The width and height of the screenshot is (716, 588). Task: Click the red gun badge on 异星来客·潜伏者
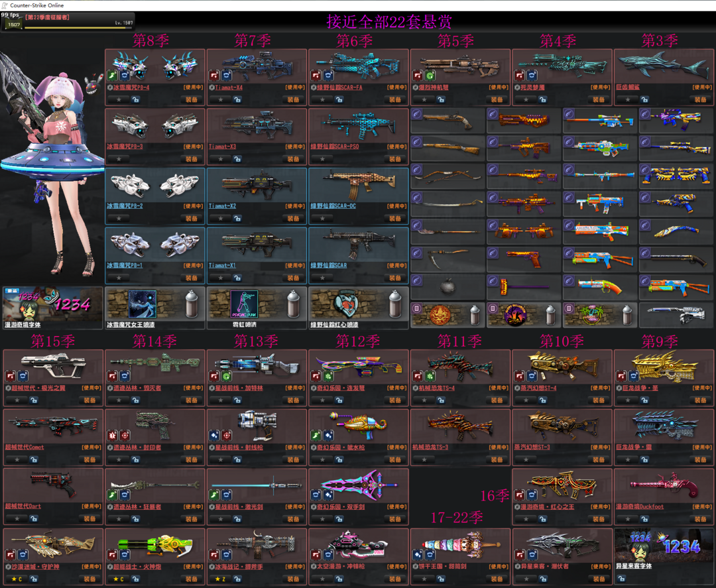520,555
